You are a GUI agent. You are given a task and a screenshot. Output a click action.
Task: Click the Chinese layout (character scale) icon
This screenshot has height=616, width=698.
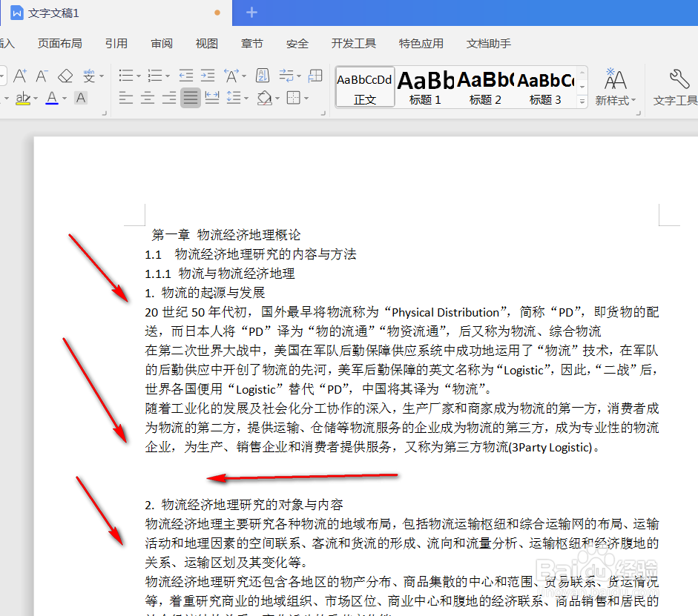231,76
